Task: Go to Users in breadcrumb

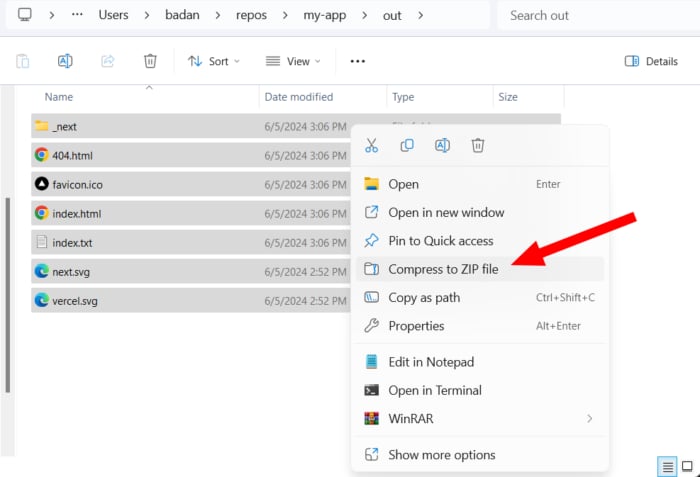Action: [113, 15]
